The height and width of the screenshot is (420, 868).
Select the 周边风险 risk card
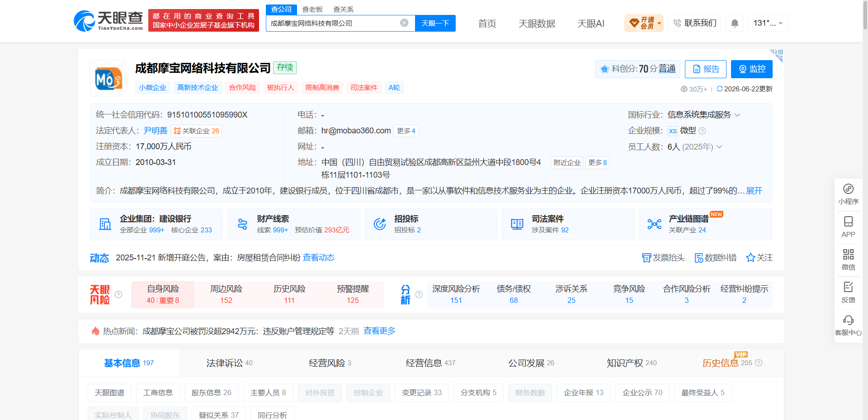click(226, 294)
